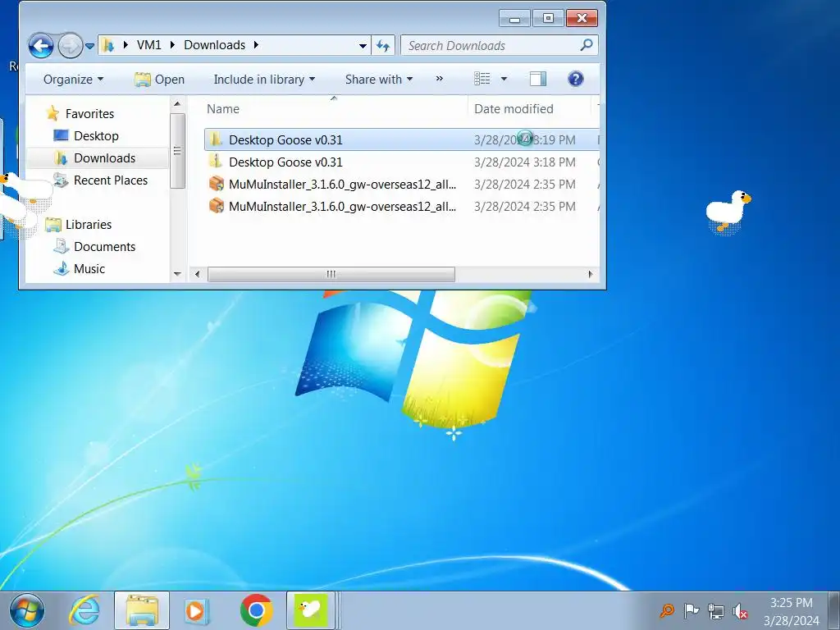Click Show desktop button at taskbar end

click(x=833, y=610)
